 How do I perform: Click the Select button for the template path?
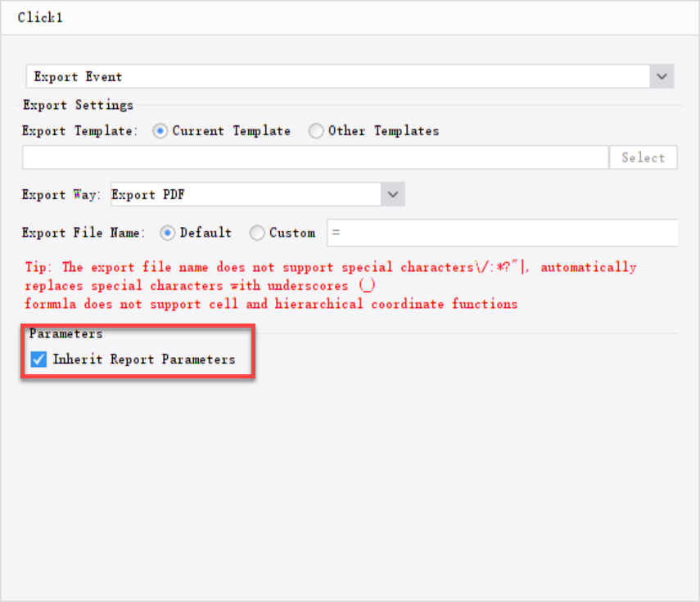[x=644, y=157]
